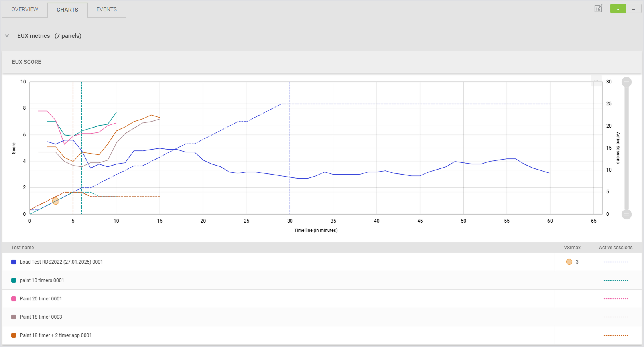Toggle the brown Paint 18 timer 0003 swatch
Image resolution: width=644 pixels, height=347 pixels.
tap(14, 317)
